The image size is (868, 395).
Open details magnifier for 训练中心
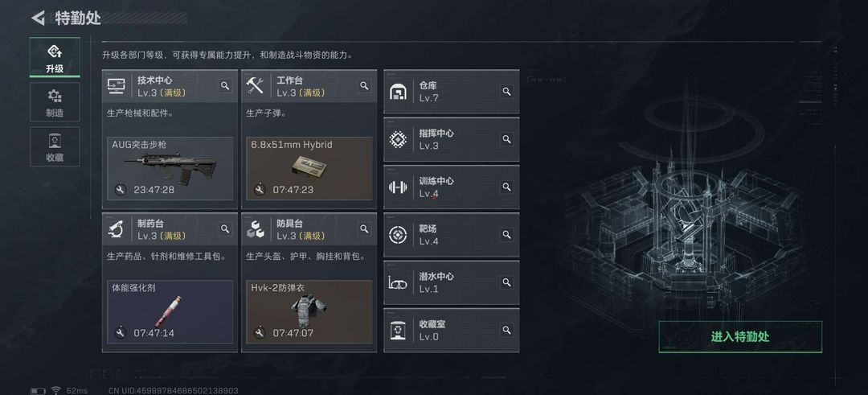tap(506, 187)
